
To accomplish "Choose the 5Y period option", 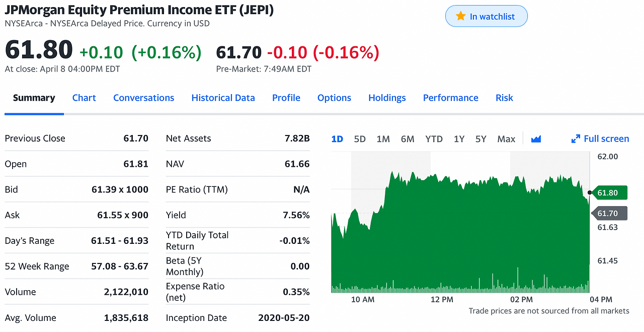I will [481, 139].
